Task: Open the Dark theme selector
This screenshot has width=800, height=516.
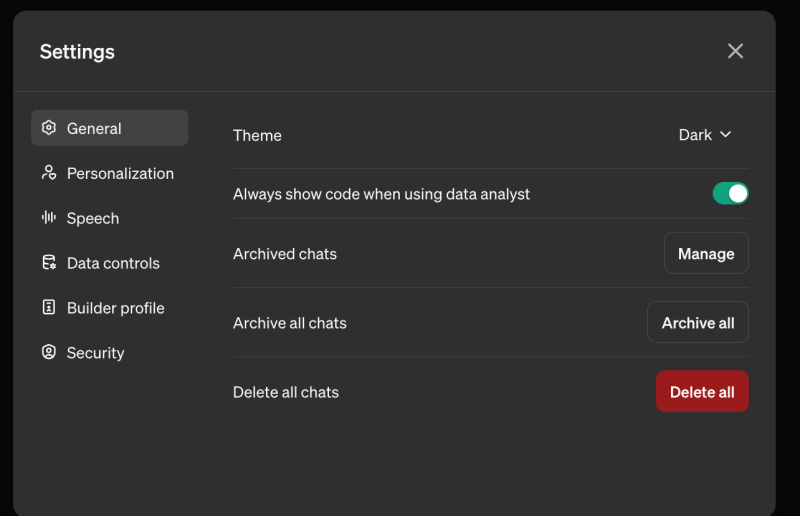Action: (x=696, y=135)
